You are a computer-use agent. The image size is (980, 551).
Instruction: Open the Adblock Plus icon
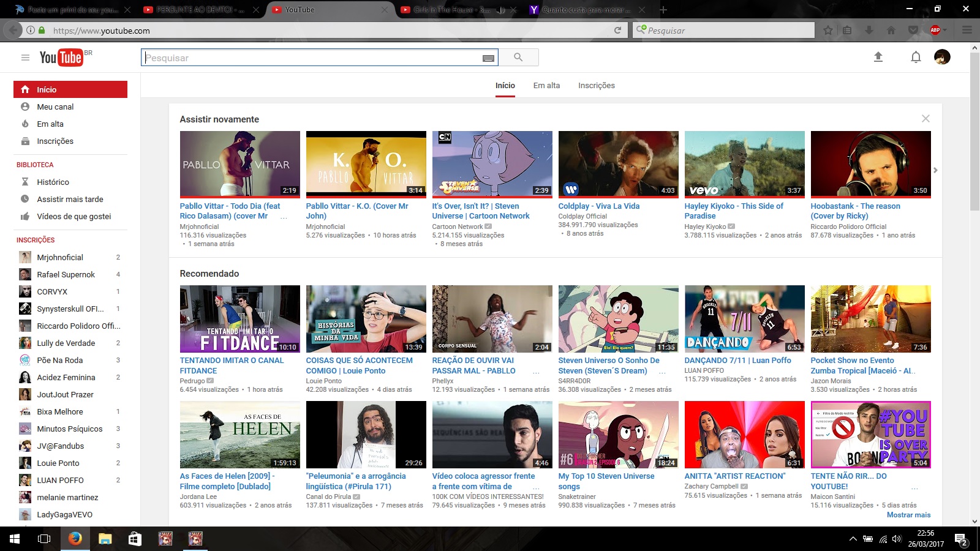[935, 30]
